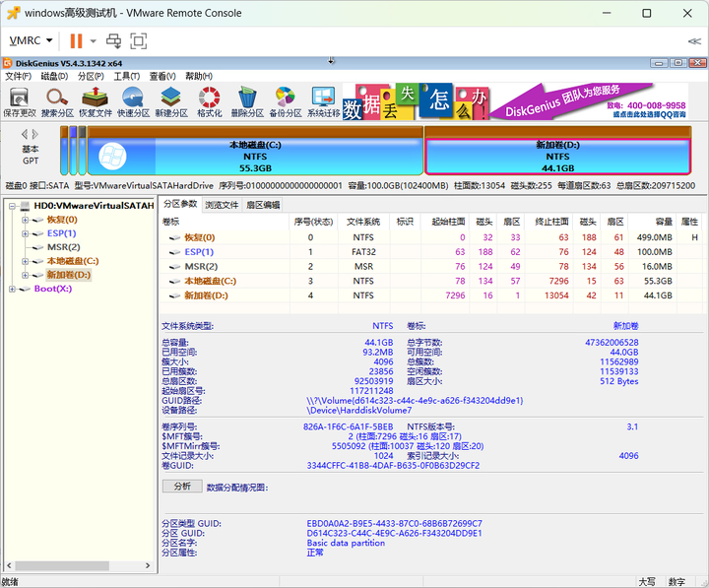This screenshot has width=709, height=588.
Task: Click the 卷标 column header
Action: (225, 222)
